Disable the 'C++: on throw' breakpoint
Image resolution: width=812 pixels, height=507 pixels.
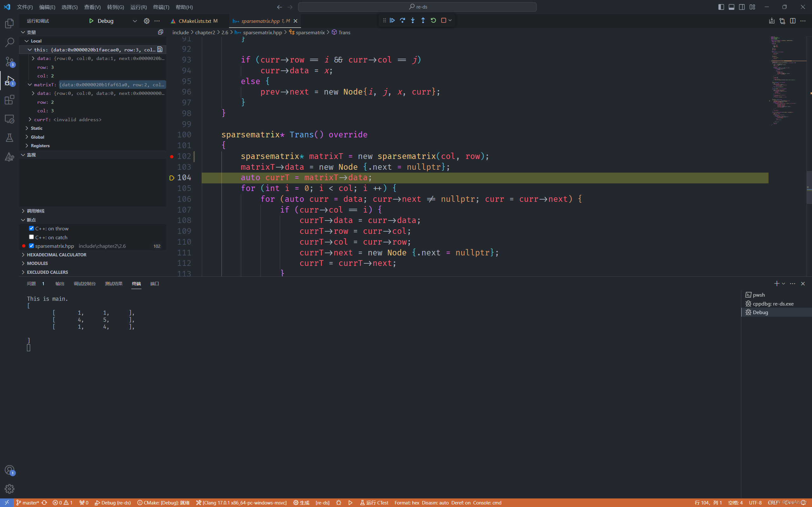(x=31, y=228)
